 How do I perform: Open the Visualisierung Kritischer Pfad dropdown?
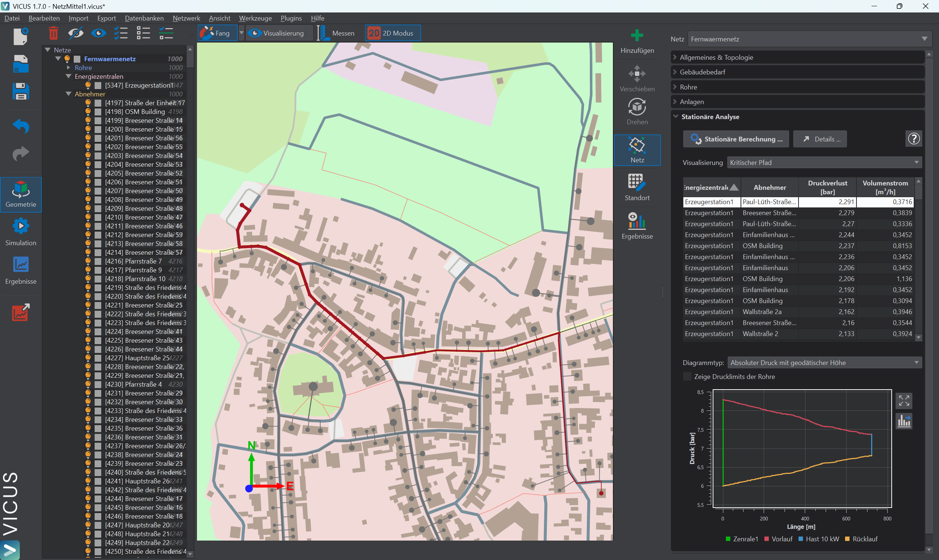click(x=824, y=163)
